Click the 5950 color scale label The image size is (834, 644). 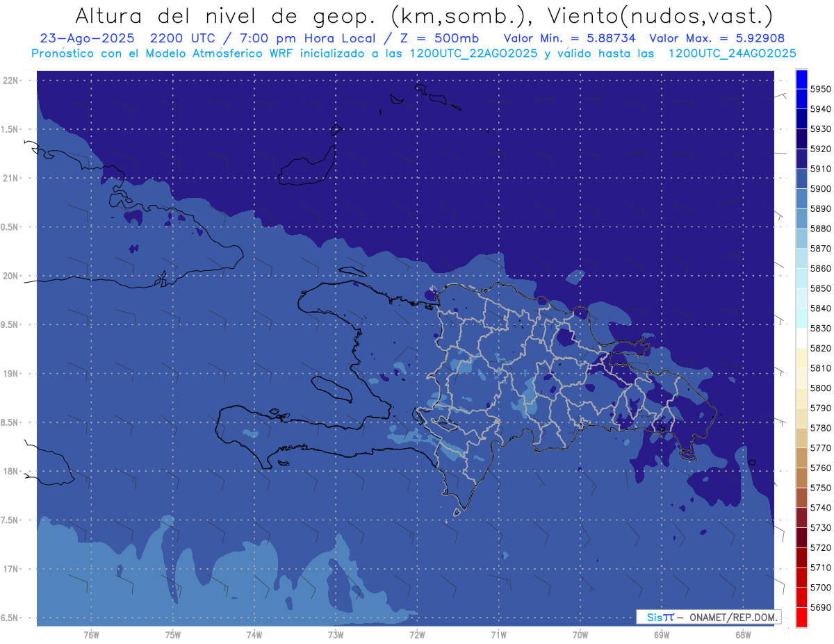pyautogui.click(x=821, y=89)
